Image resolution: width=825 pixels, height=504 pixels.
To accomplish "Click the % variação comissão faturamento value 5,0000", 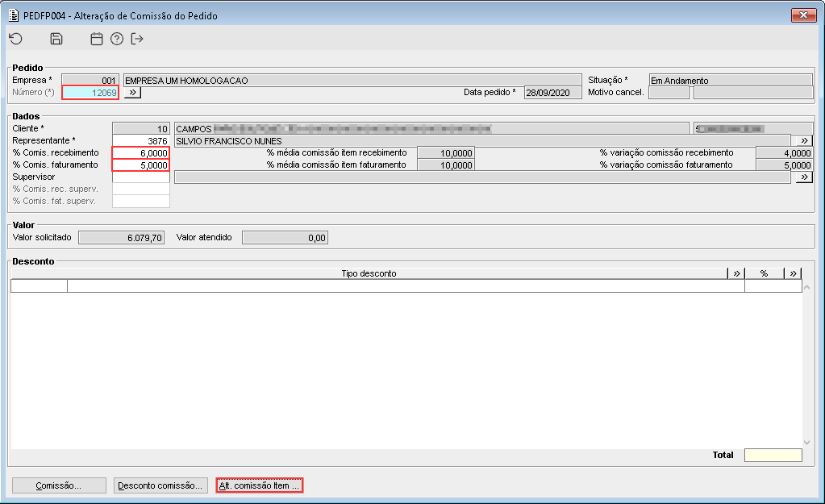I will (x=785, y=165).
